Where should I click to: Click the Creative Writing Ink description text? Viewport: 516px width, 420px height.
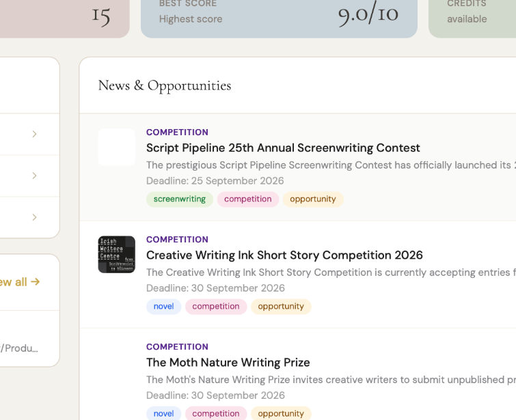click(331, 272)
